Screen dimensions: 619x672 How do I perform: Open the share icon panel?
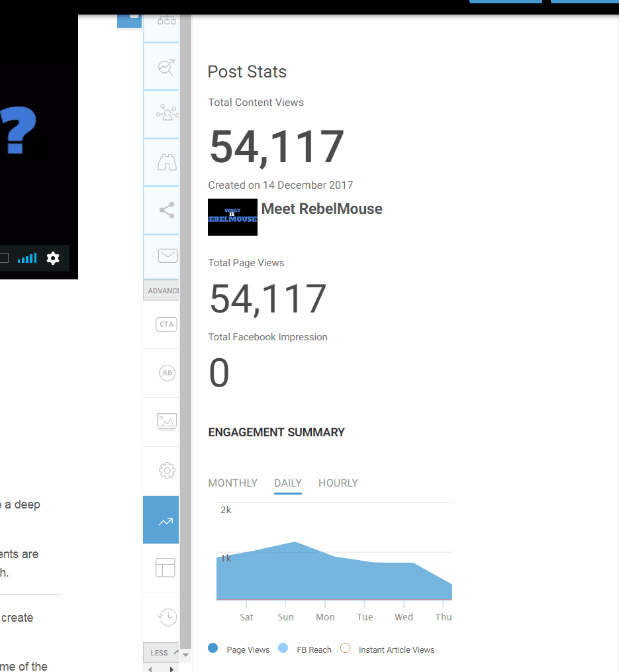pyautogui.click(x=167, y=211)
